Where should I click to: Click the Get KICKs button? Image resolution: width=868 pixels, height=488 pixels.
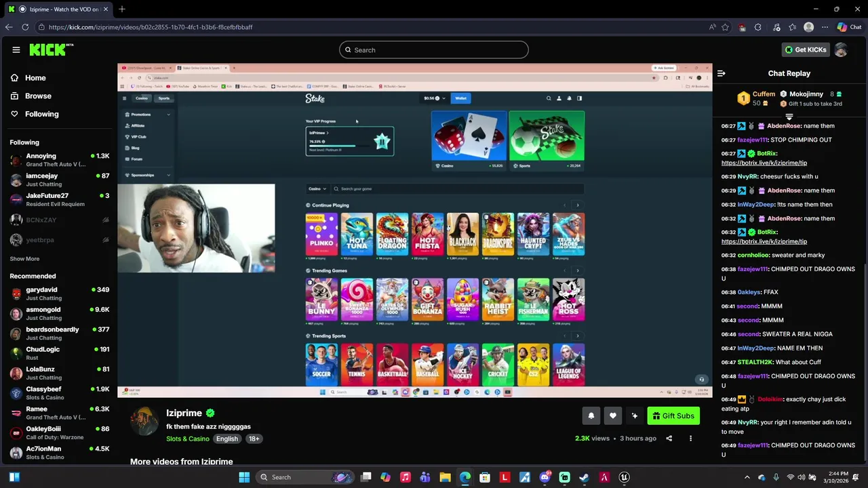pyautogui.click(x=806, y=49)
